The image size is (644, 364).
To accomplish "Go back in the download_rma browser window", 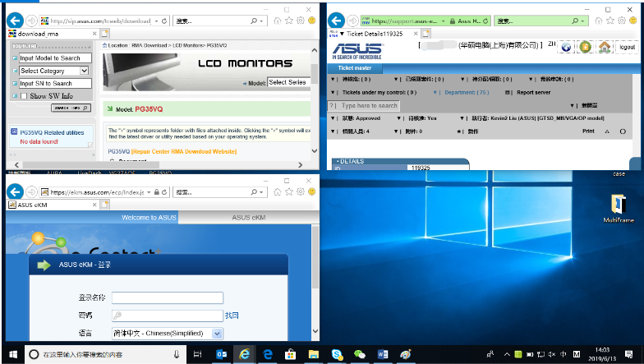I will pos(16,21).
